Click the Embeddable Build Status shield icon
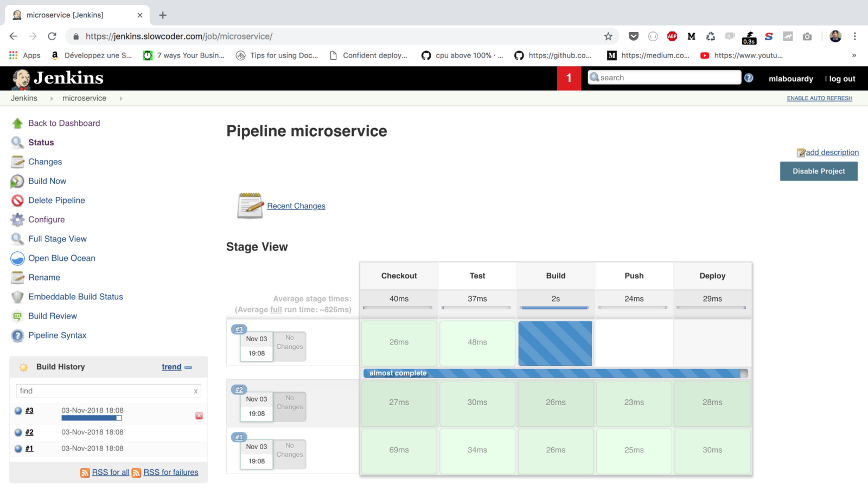 (x=17, y=297)
